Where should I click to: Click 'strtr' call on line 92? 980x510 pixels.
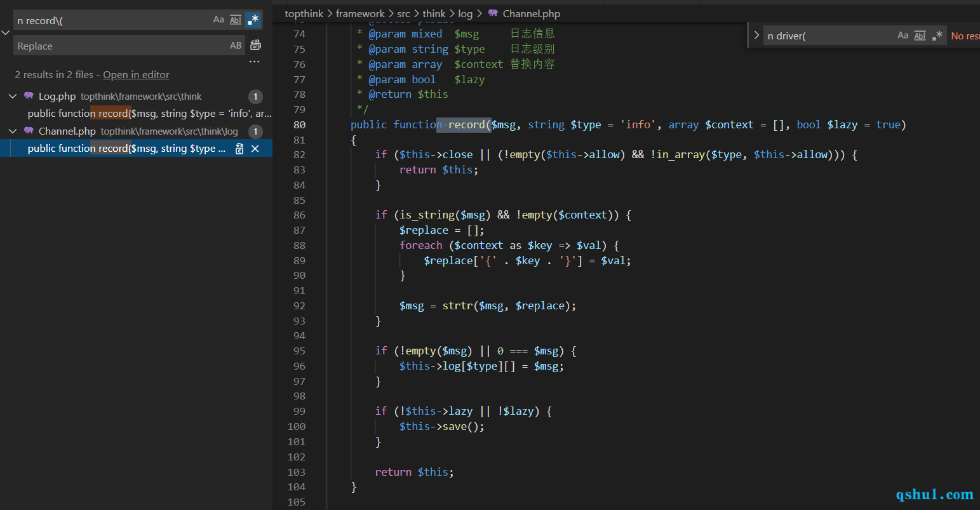457,305
